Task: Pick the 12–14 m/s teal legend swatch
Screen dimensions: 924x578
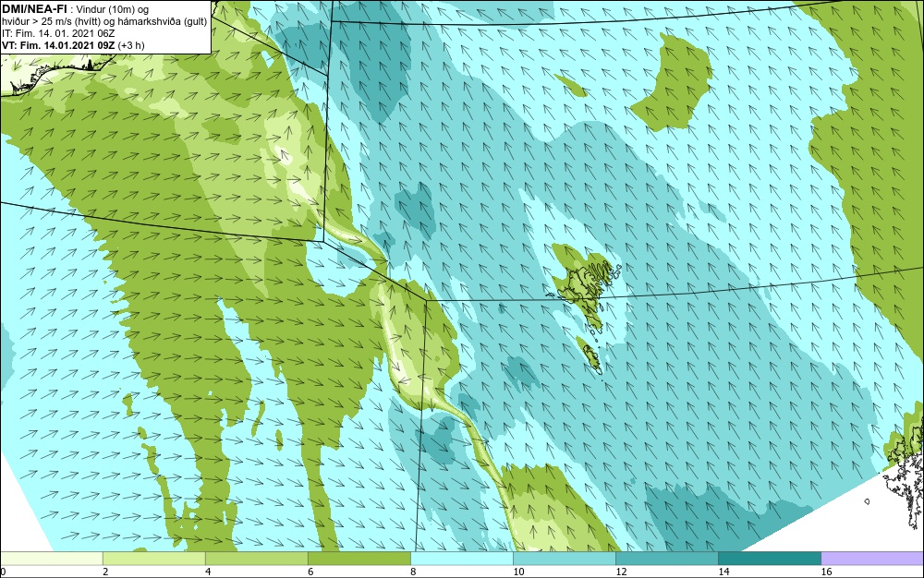Action: point(666,558)
